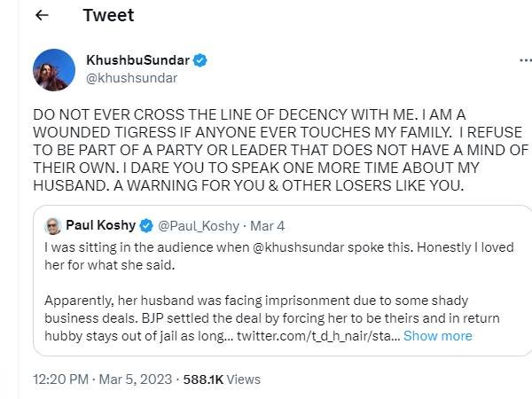
Task: Click the @khushsundar handle under the name
Action: pos(131,77)
